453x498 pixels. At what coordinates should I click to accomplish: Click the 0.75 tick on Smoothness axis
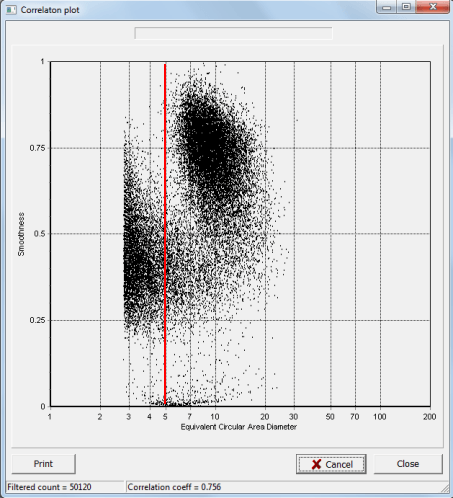pyautogui.click(x=37, y=148)
